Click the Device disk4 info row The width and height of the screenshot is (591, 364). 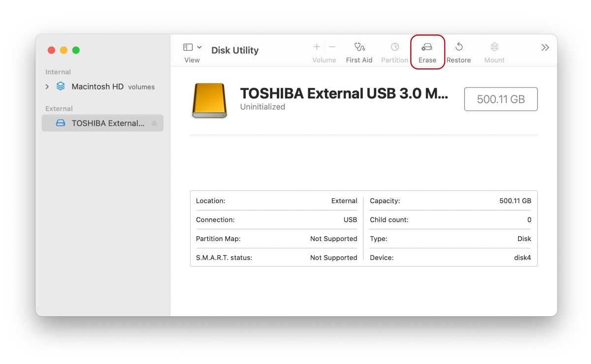[450, 257]
